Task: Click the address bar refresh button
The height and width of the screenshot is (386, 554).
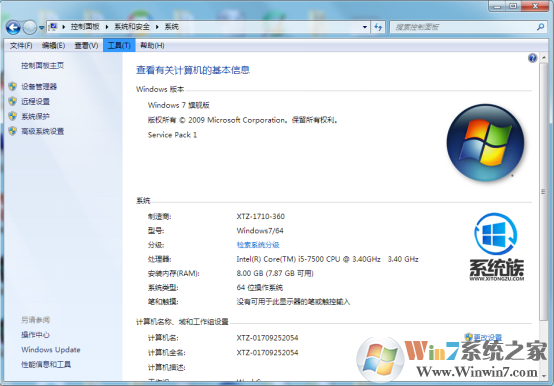Action: tap(378, 27)
